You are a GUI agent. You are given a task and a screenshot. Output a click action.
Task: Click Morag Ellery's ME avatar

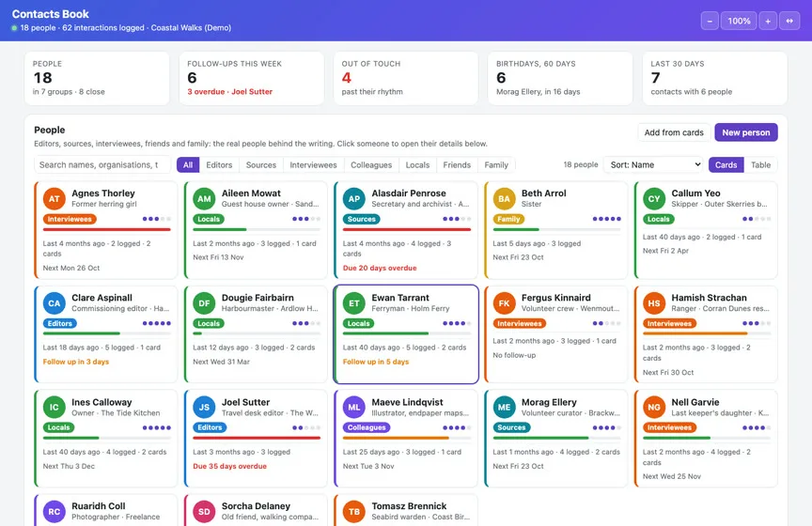click(504, 408)
